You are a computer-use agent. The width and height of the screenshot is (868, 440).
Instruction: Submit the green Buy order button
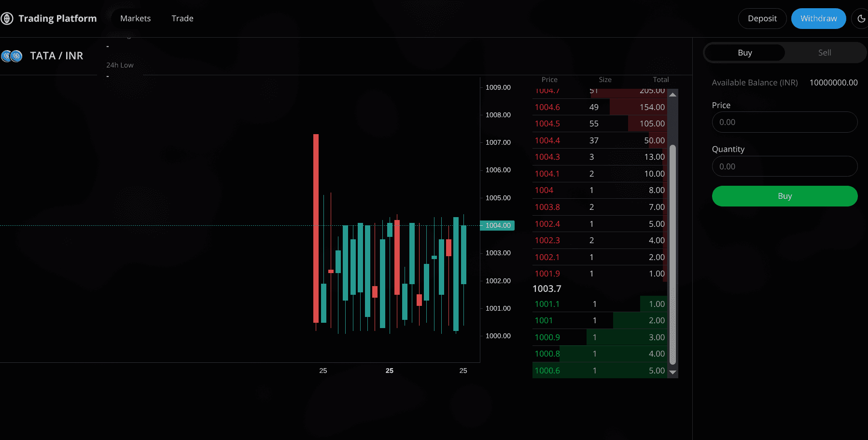point(785,196)
